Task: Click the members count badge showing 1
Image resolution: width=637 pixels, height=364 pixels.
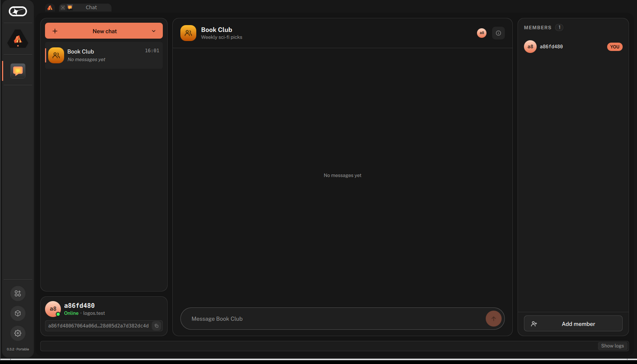Action: click(559, 27)
